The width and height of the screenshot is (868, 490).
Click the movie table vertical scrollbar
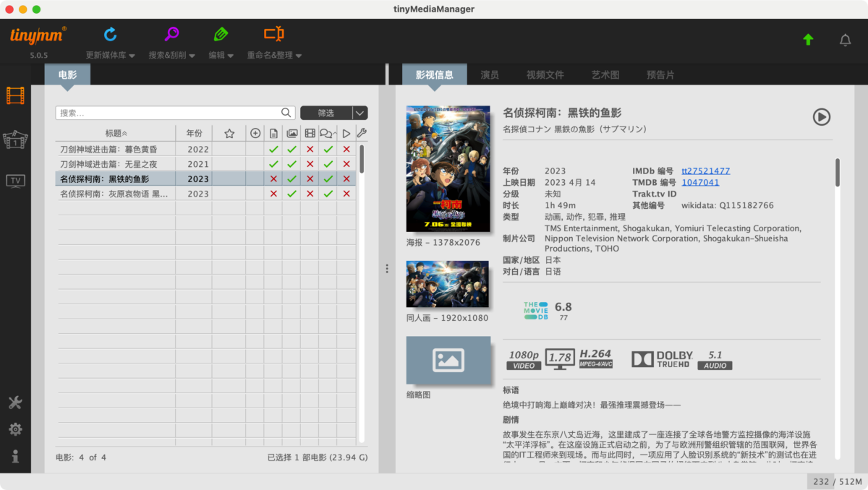(362, 159)
